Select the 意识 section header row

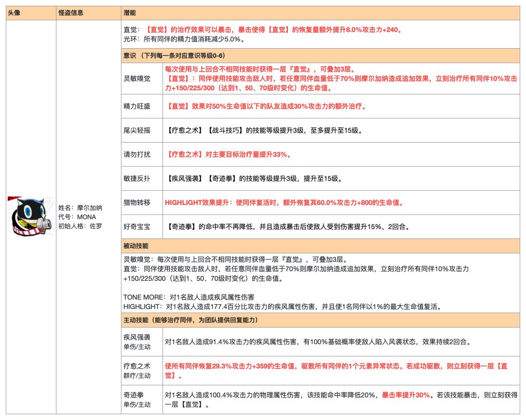320,55
